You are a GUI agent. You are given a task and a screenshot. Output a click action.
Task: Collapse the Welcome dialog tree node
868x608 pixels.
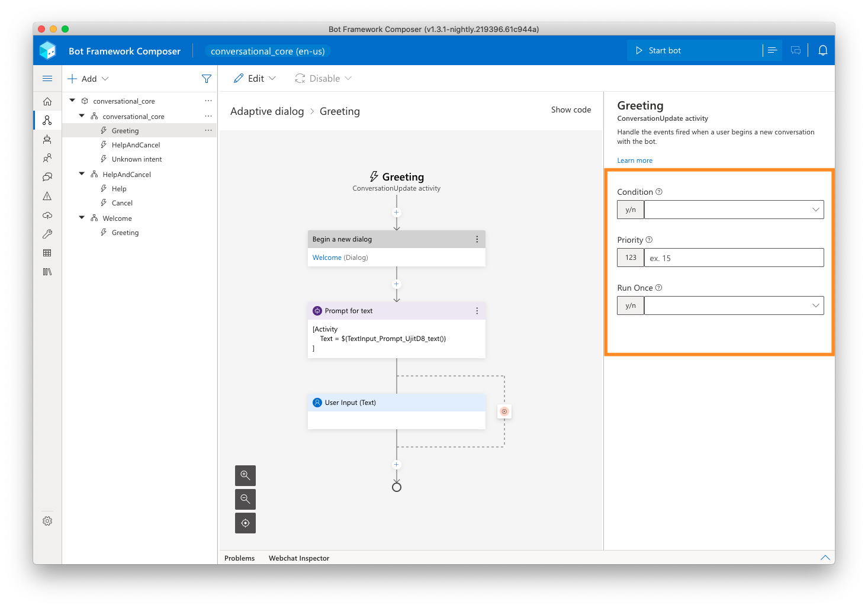pos(82,218)
